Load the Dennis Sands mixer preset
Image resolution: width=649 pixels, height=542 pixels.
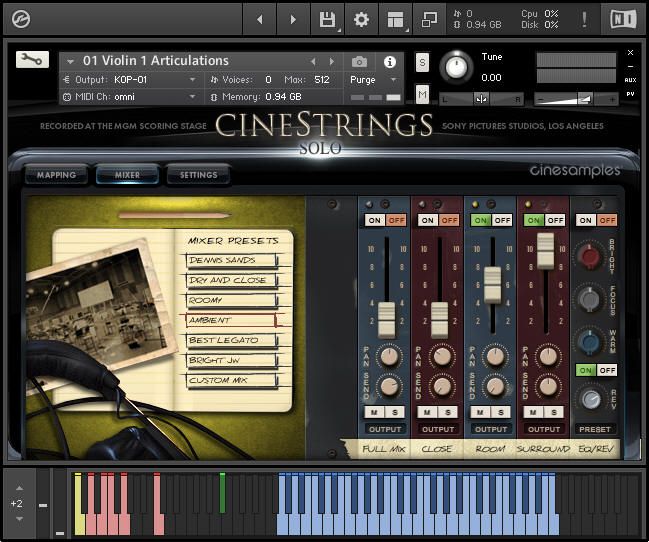pos(231,260)
